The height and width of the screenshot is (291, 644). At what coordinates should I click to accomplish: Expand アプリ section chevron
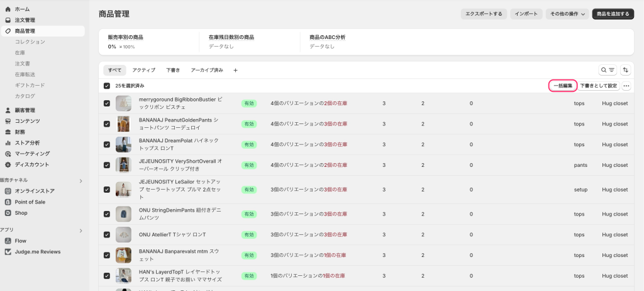[80, 231]
